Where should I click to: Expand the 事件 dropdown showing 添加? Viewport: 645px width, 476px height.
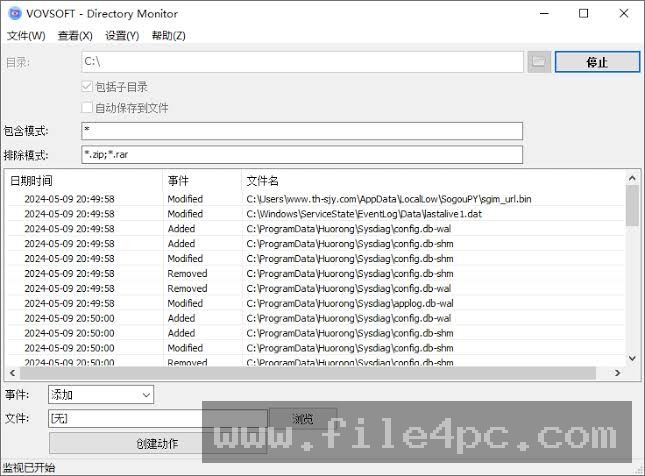click(101, 395)
